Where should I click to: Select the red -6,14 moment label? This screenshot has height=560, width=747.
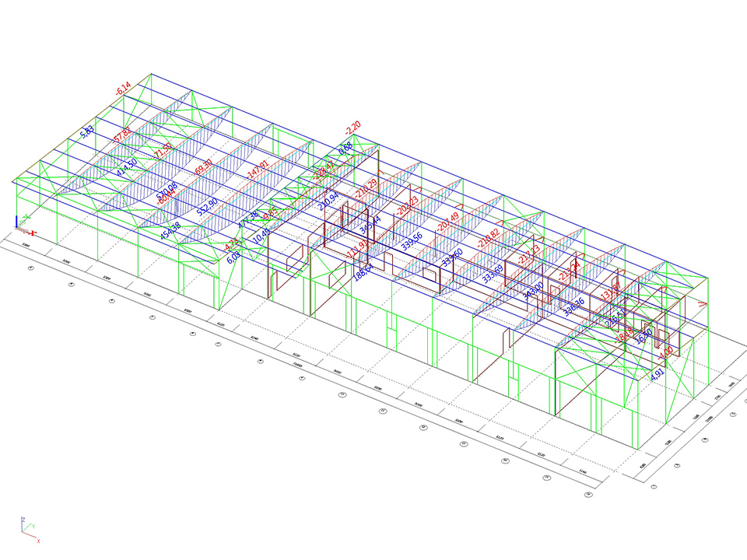(122, 89)
